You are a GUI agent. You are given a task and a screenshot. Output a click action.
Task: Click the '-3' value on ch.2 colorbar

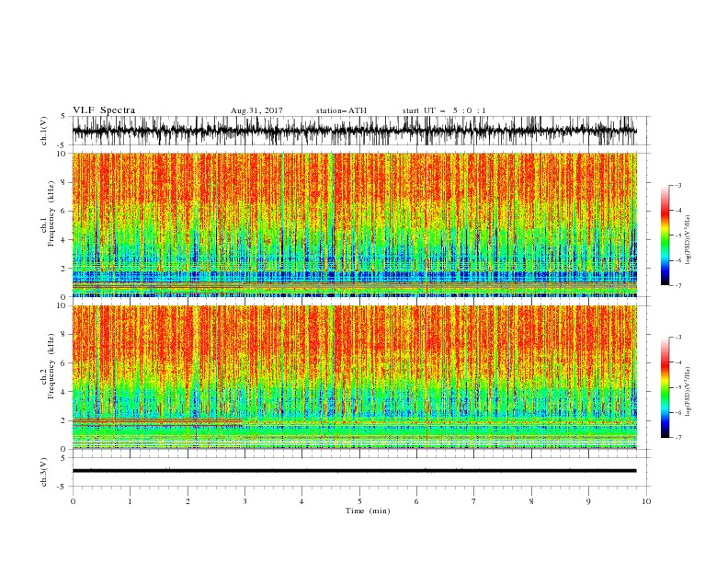tap(677, 338)
